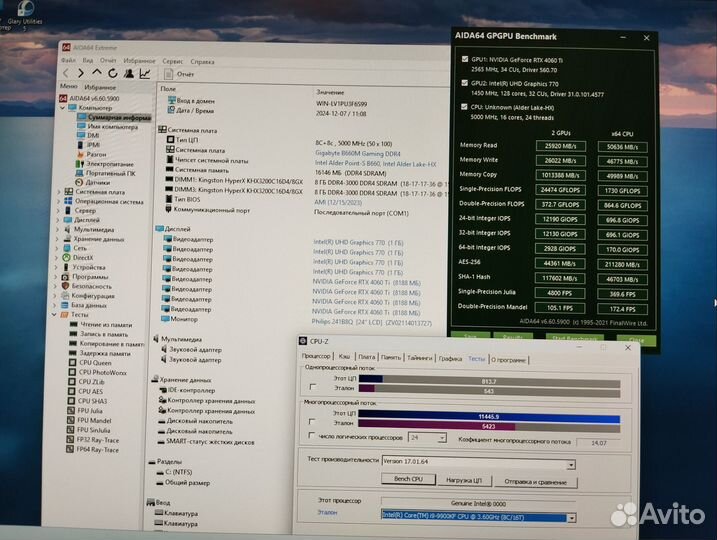Collapse the Компьютер tree node

(x=63, y=108)
